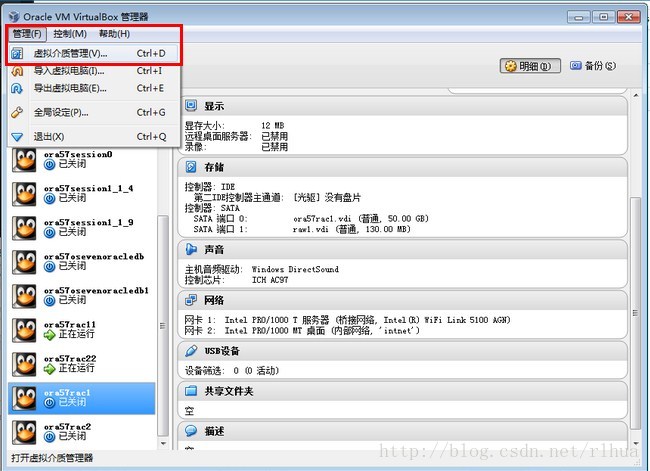Click the 备份(S) snapshots button
This screenshot has width=650, height=471.
(x=593, y=66)
